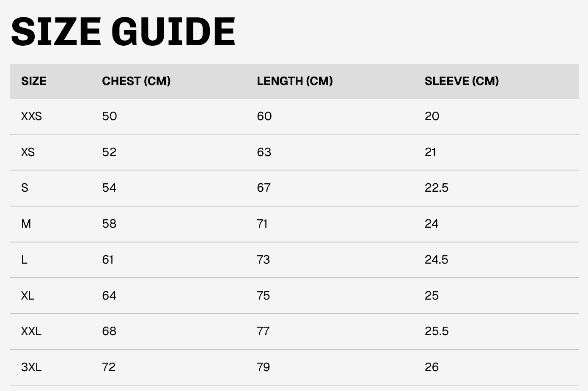Screen dimensions: 588x391
Task: Click the LENGTH (CM) column header
Action: click(x=295, y=81)
